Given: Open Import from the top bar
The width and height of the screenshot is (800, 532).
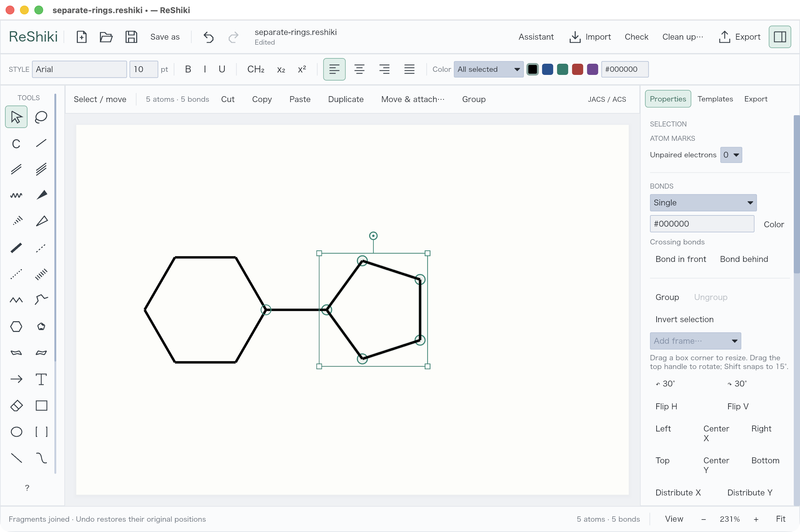Looking at the screenshot, I should pos(590,37).
